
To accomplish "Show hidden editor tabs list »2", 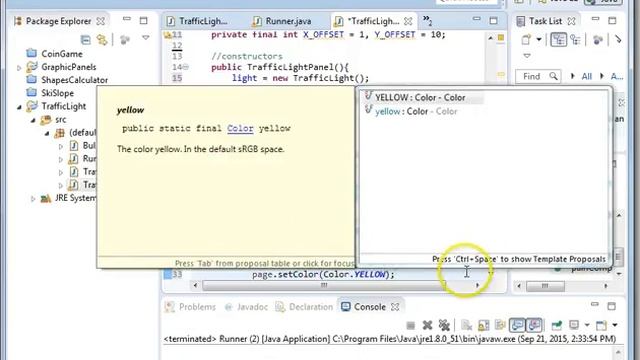I will click(x=427, y=20).
